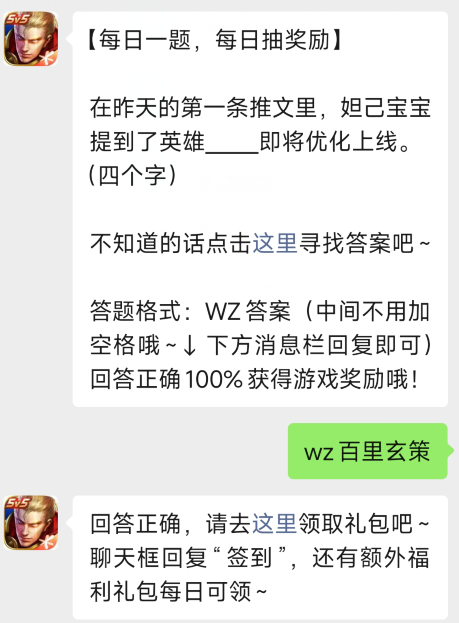
Task: Tap the '利礼包每日可领' line in reply
Action: point(170,592)
